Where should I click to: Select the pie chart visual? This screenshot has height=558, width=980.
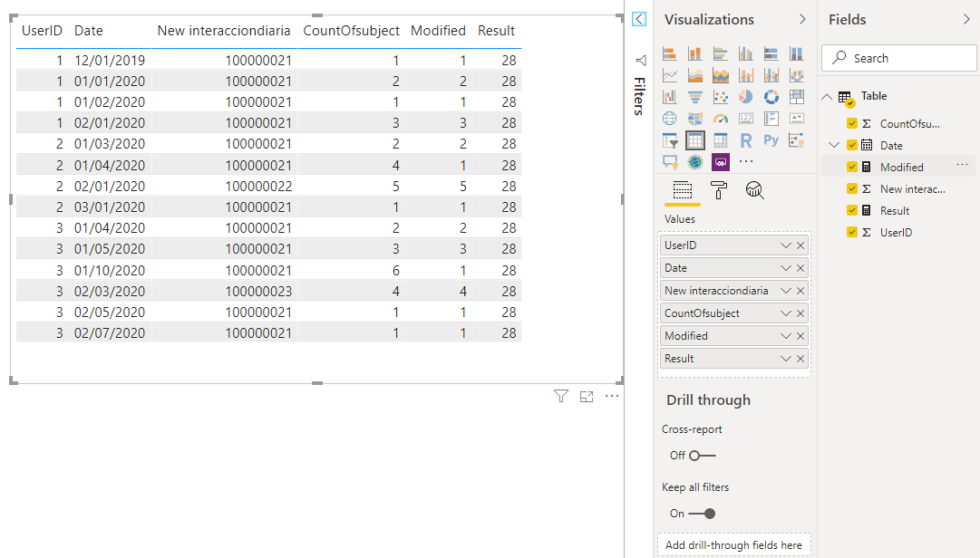point(745,97)
